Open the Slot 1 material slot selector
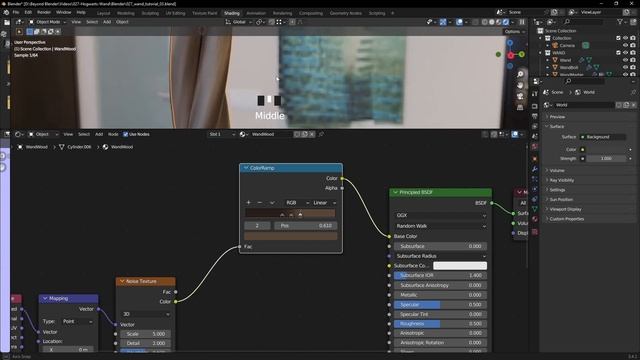The image size is (640, 360). [x=222, y=134]
